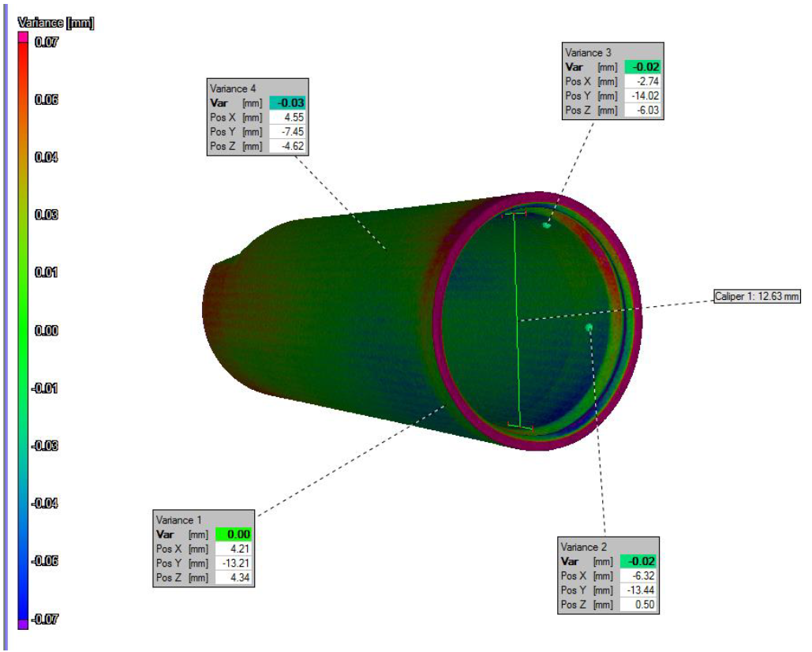Image resolution: width=812 pixels, height=652 pixels.
Task: Click the 0.06 legend label
Action: click(46, 99)
